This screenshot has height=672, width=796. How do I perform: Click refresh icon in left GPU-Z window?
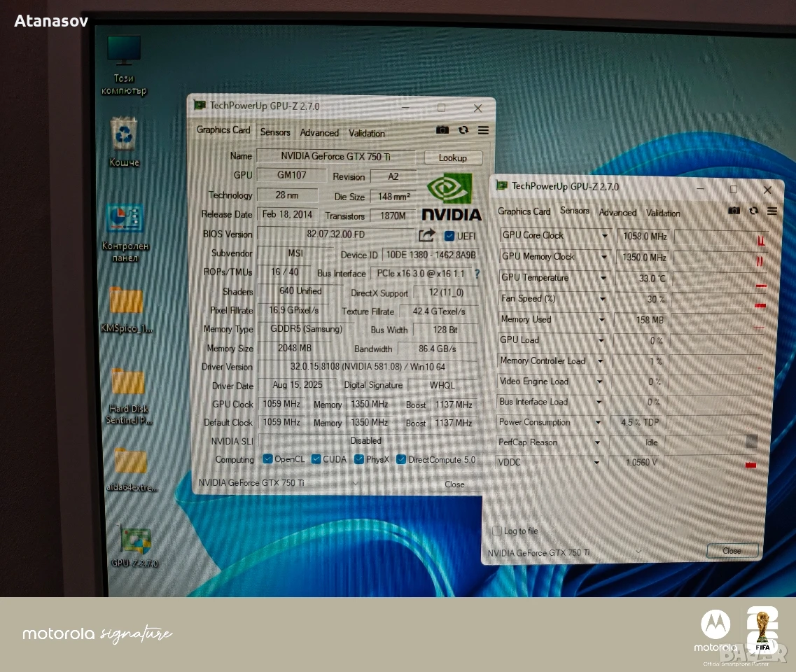click(463, 130)
